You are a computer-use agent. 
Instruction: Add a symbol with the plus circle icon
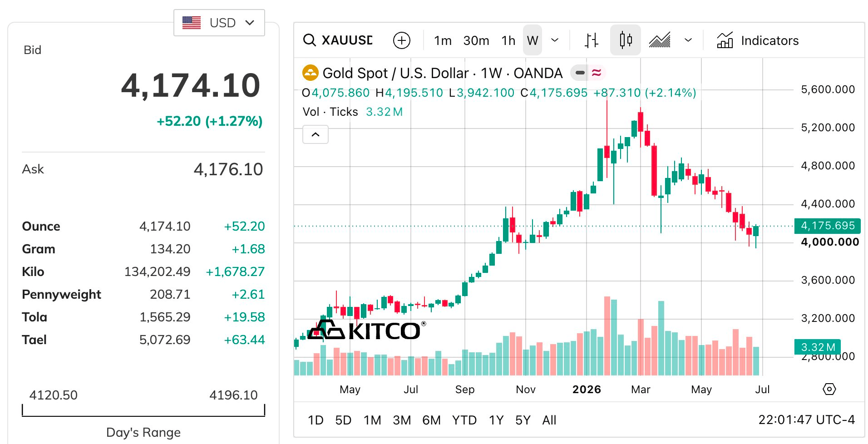[401, 40]
